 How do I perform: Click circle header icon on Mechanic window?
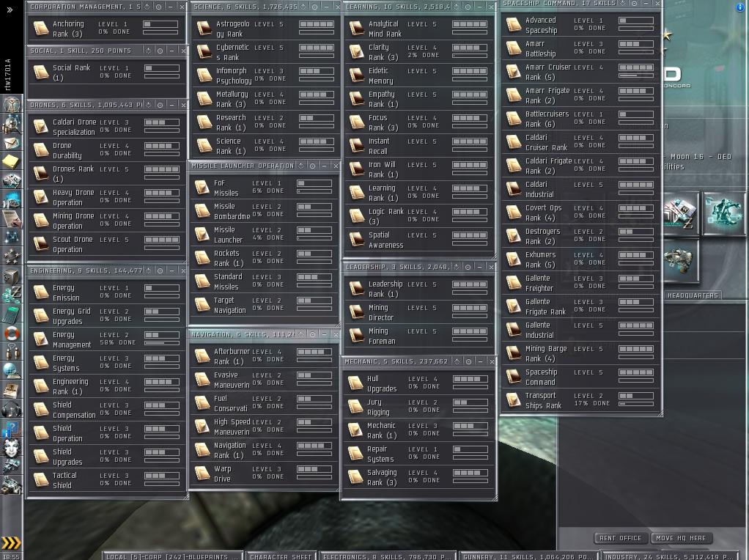[468, 361]
